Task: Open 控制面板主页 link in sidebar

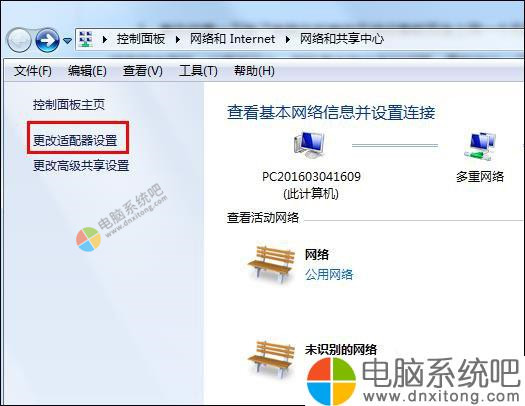Action: click(69, 105)
